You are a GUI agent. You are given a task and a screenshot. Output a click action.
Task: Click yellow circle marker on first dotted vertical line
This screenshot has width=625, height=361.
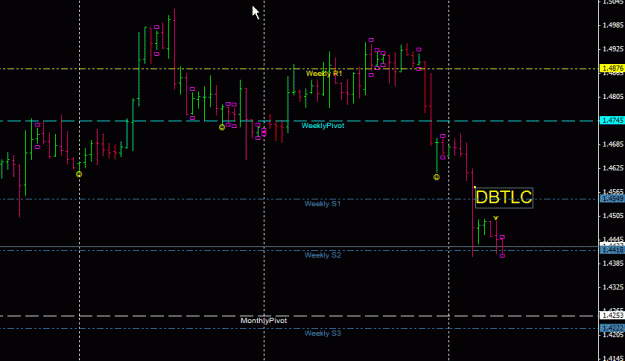tap(79, 174)
